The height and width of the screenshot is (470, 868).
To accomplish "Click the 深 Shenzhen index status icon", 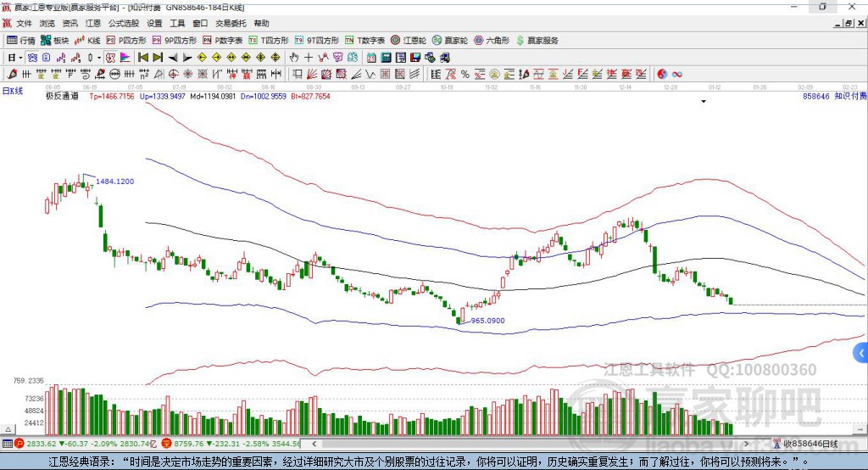I will (x=166, y=444).
